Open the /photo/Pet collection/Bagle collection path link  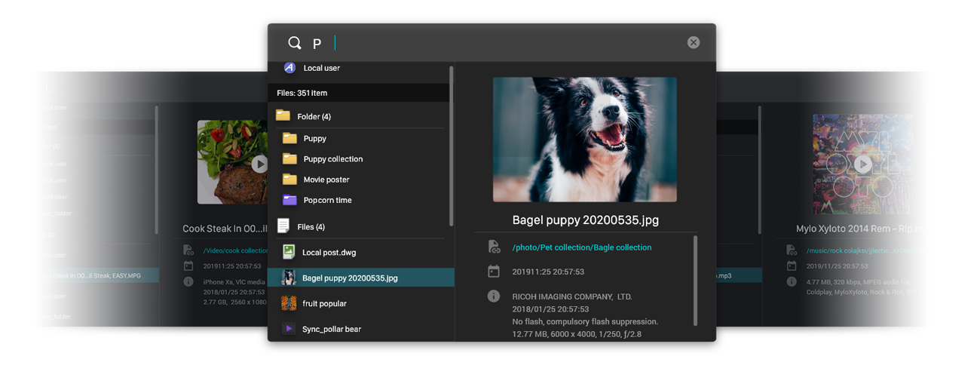(582, 247)
